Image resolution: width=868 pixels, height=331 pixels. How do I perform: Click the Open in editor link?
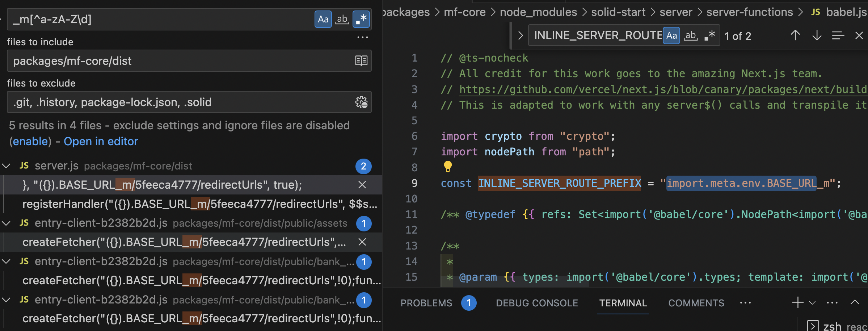click(101, 141)
